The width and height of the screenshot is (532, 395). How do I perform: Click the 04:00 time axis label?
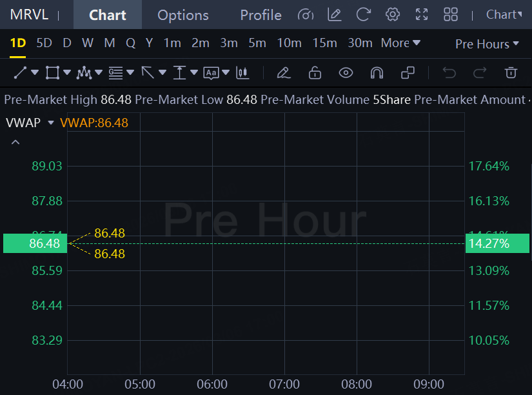[x=68, y=384]
